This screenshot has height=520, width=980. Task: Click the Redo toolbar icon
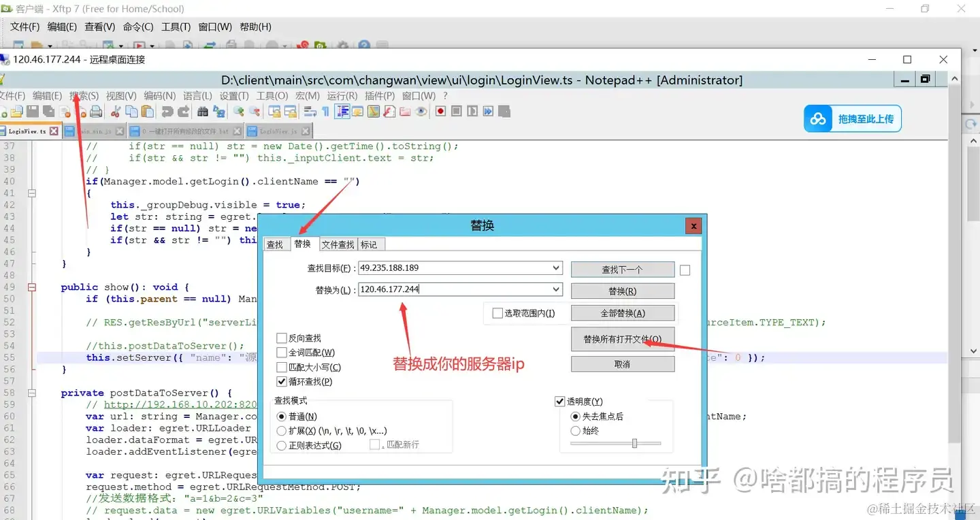click(x=184, y=112)
